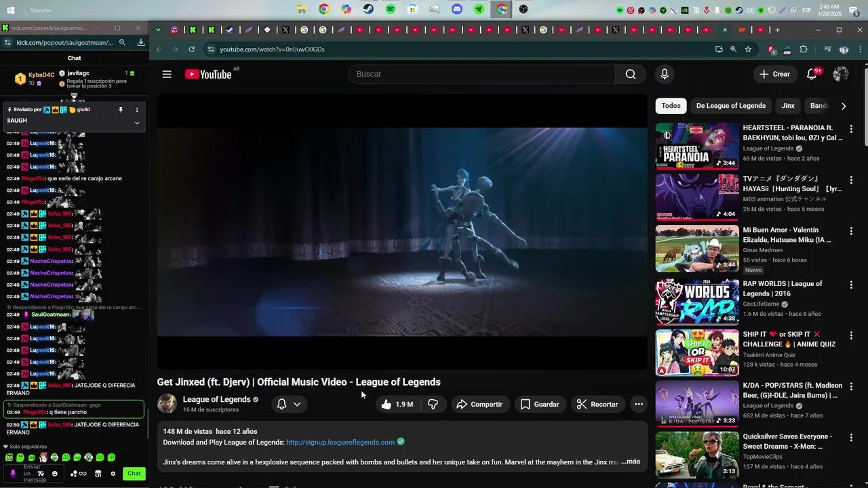The height and width of the screenshot is (488, 868).
Task: Open Chrome extensions puzzle icon
Action: [x=804, y=49]
